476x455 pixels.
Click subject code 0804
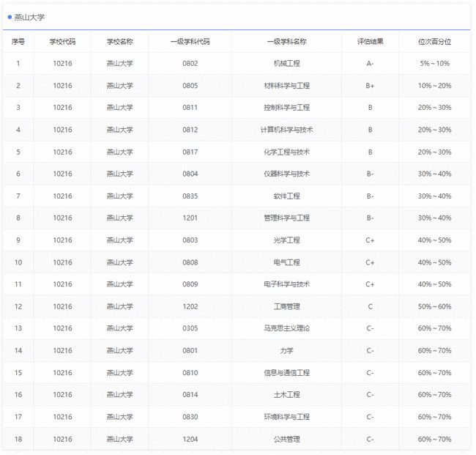click(190, 174)
